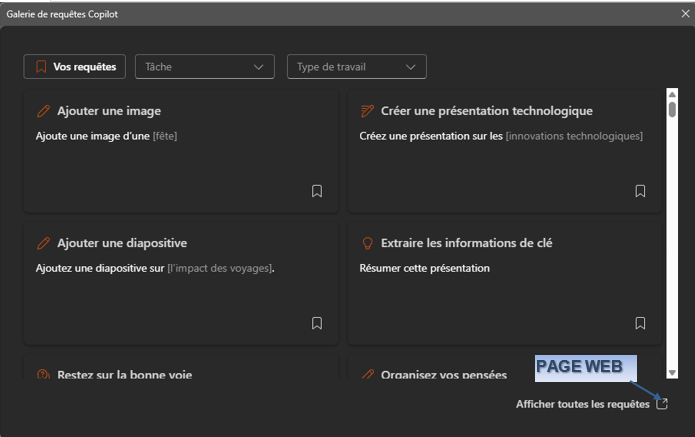Click the prompt text Ajoute une image d'une [fête]
The image size is (695, 437).
pyautogui.click(x=106, y=136)
